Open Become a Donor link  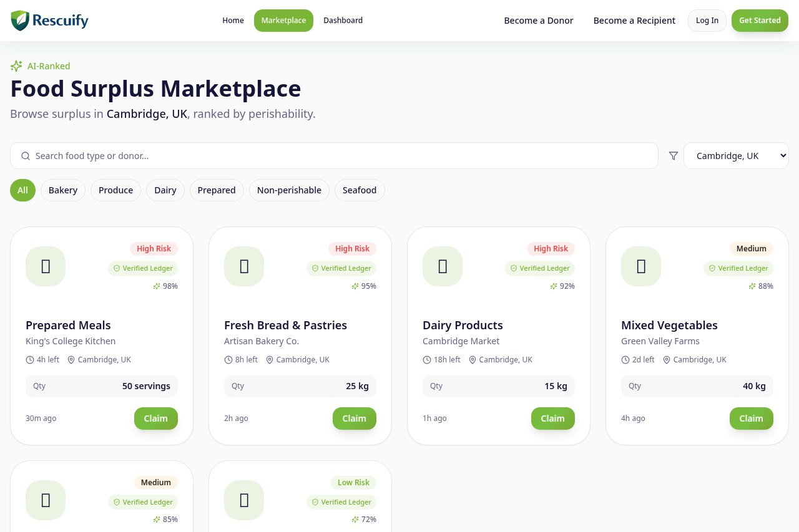pos(539,21)
